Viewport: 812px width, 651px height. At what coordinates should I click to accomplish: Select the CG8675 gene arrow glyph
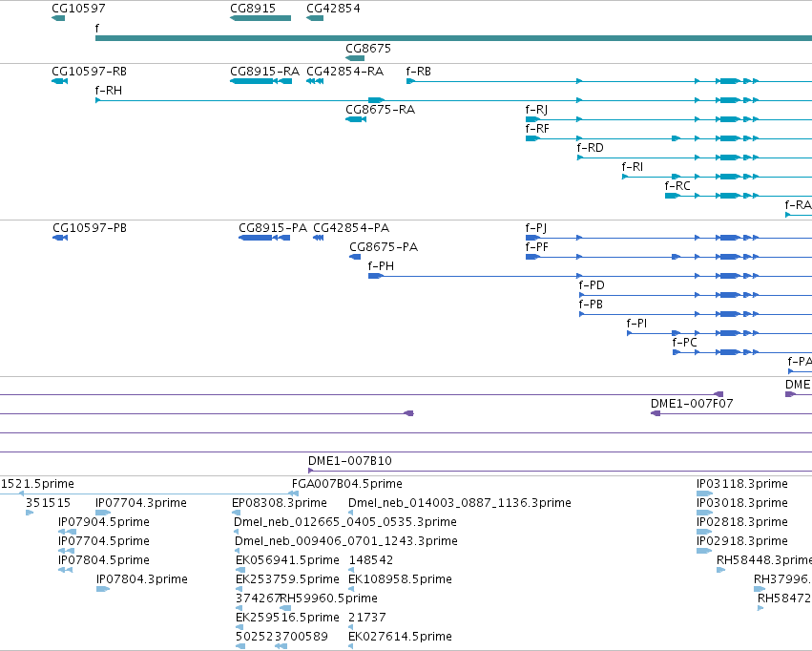coord(355,58)
